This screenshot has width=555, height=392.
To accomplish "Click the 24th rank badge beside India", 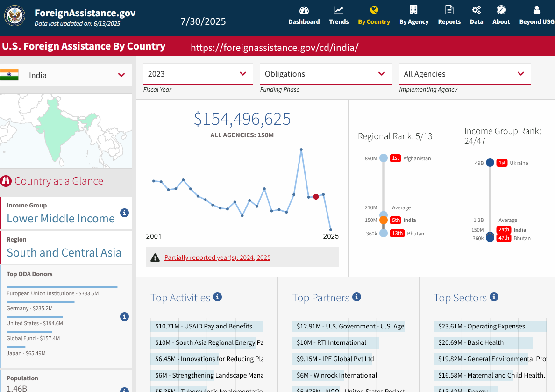I will [504, 229].
